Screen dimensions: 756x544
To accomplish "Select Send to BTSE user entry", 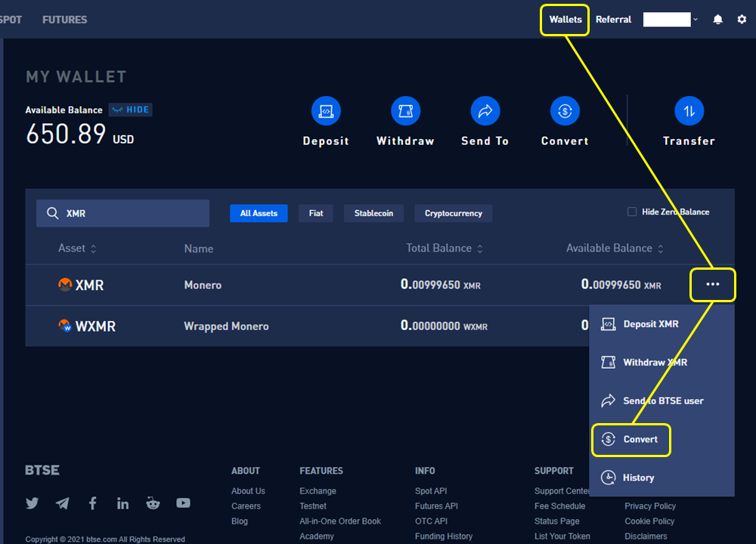I will click(661, 401).
